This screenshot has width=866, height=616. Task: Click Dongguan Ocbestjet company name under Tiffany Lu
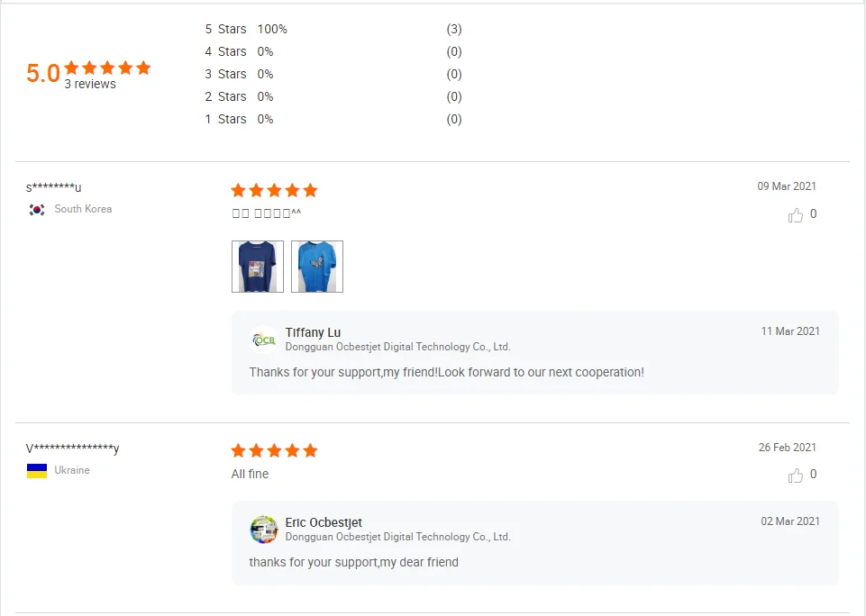pyautogui.click(x=397, y=347)
